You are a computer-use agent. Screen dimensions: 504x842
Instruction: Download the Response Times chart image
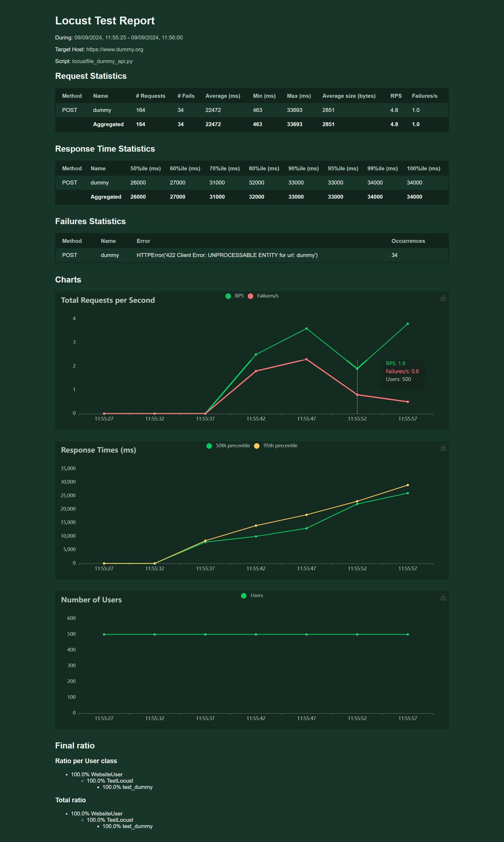(x=443, y=447)
